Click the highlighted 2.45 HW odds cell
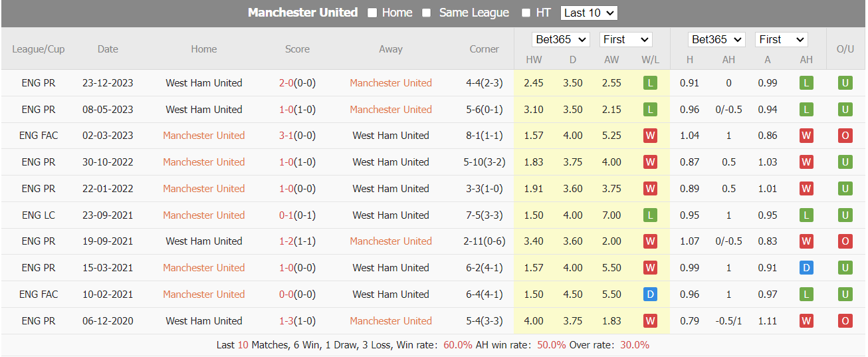The height and width of the screenshot is (357, 868). pyautogui.click(x=534, y=83)
